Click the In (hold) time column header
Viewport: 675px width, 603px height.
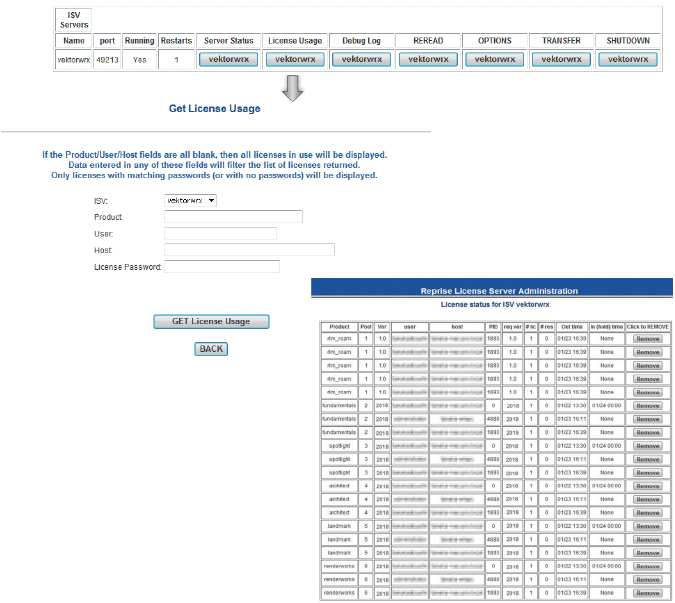(x=607, y=327)
